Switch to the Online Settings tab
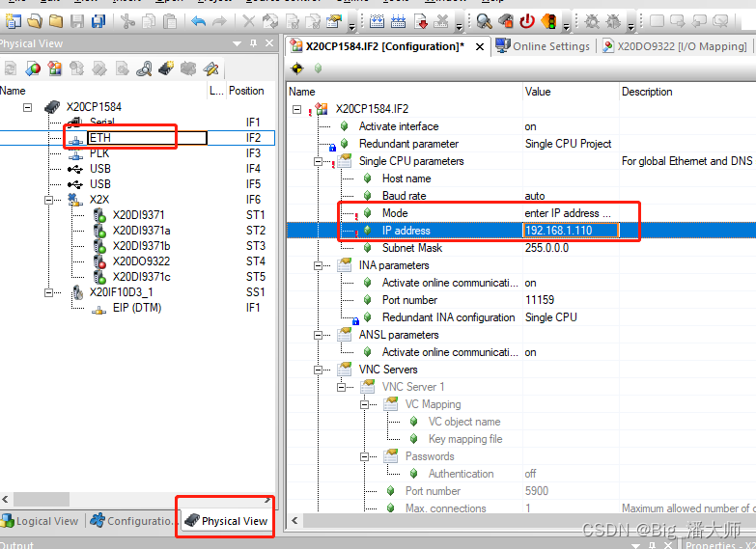The image size is (756, 549). (x=543, y=46)
